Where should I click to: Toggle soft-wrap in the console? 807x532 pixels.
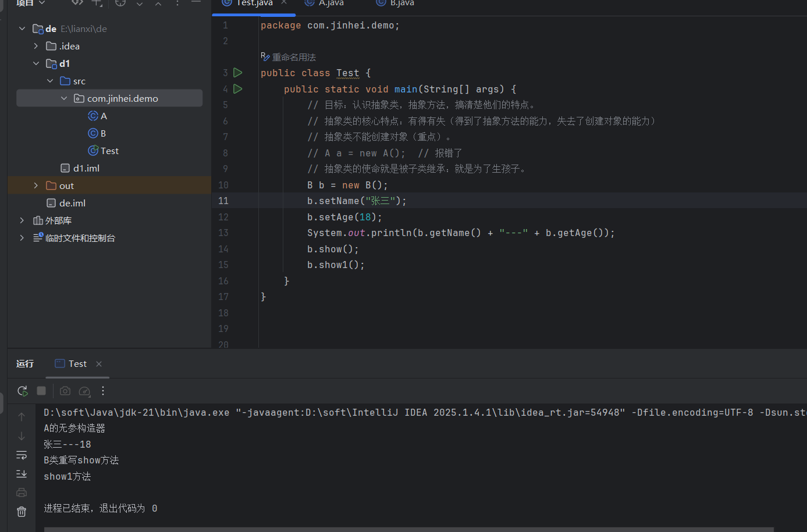[22, 455]
